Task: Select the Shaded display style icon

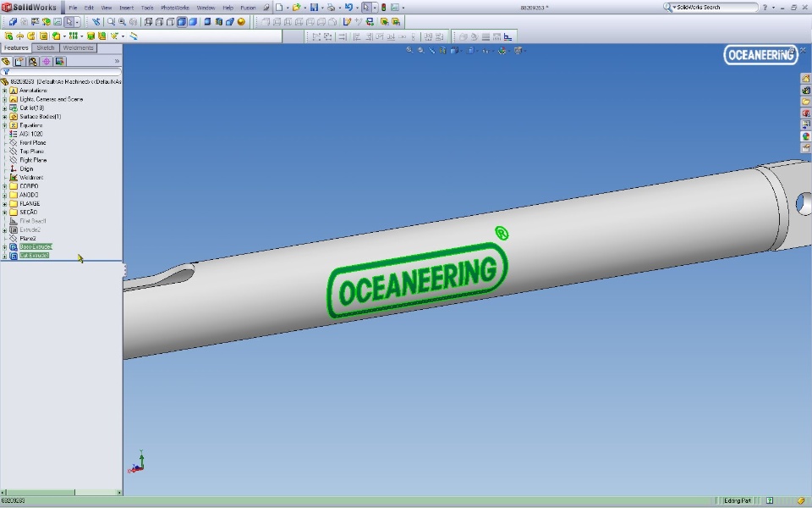Action: 193,22
